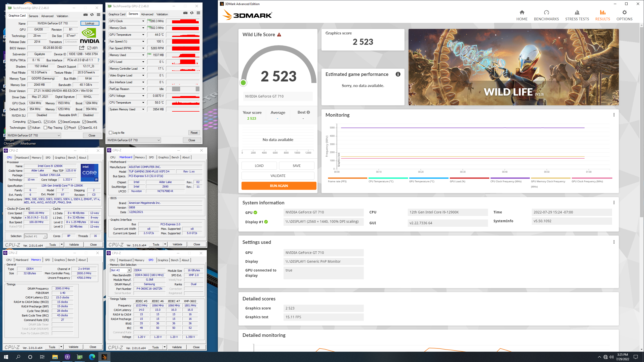Toggle the Vulkan checkbox in GPU-Z

(x=29, y=128)
